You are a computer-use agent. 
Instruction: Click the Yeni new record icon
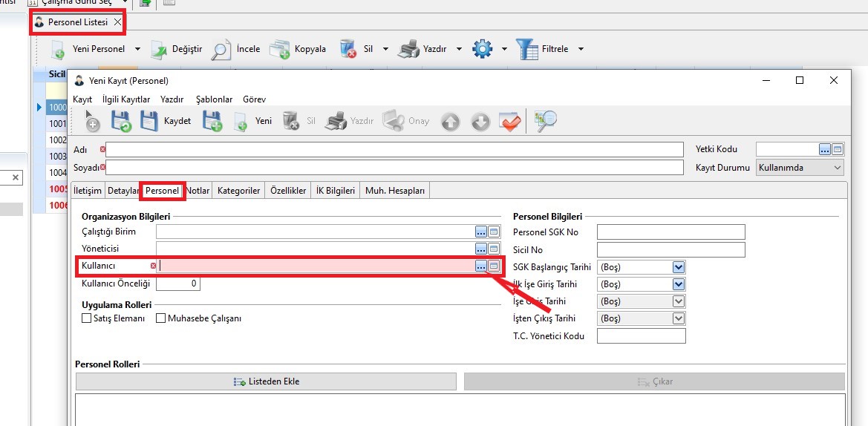click(x=241, y=121)
